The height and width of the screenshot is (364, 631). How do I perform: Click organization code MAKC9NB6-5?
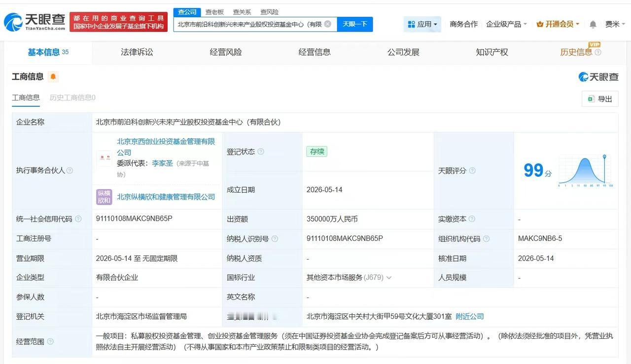[540, 238]
